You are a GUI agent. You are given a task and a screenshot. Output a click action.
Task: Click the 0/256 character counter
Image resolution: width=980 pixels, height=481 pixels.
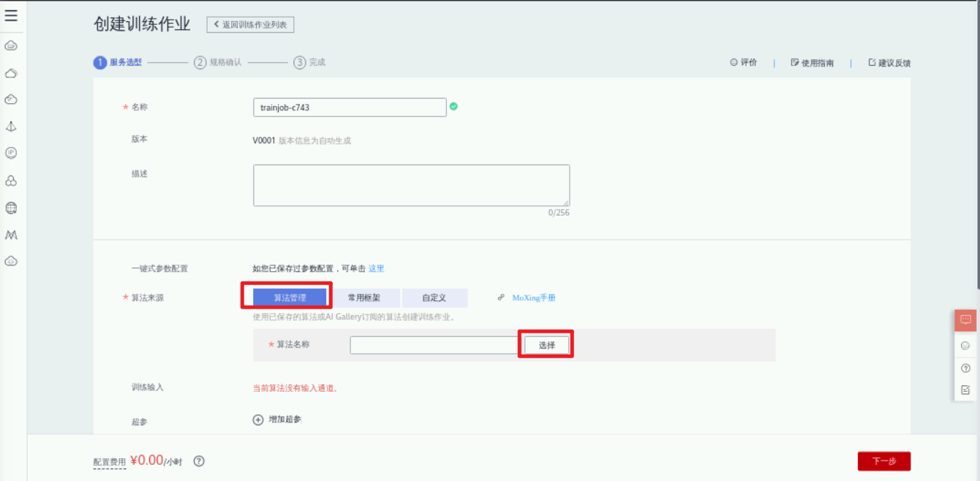(x=559, y=213)
